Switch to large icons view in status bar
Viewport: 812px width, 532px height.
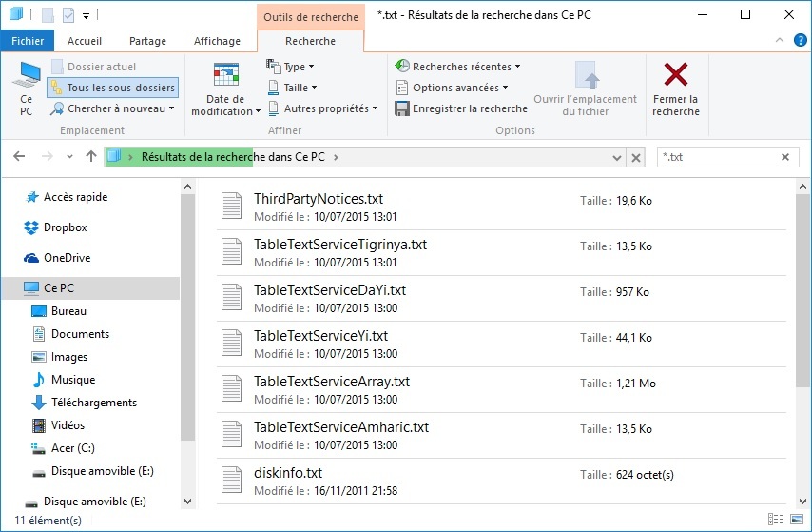(797, 519)
